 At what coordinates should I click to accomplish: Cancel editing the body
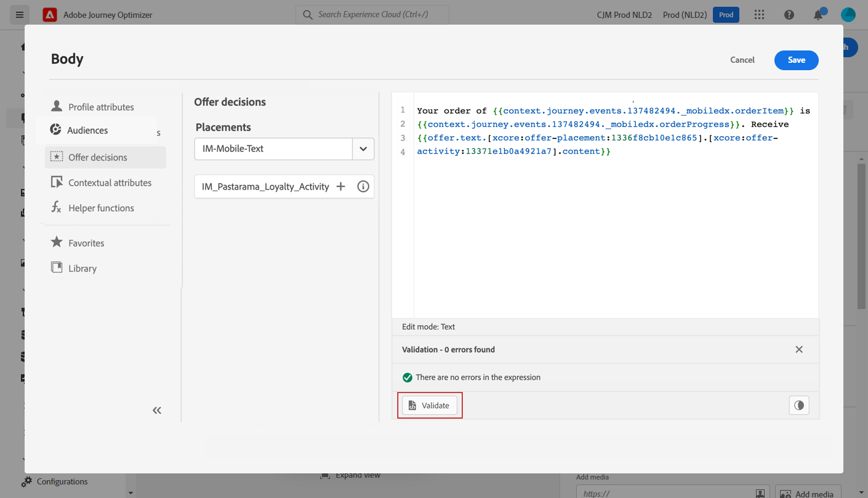tap(742, 60)
